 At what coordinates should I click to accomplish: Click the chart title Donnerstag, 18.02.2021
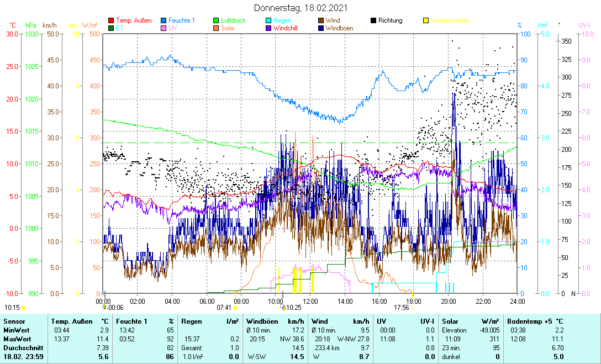pos(301,8)
